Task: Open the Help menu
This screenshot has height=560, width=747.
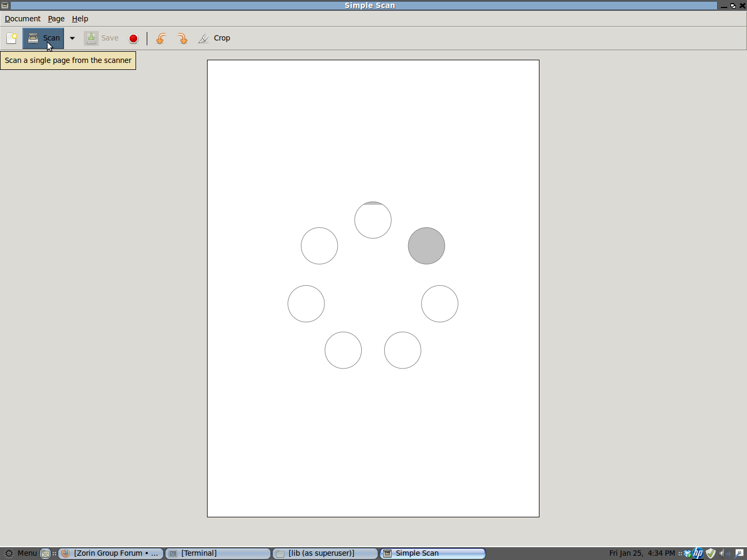Action: click(x=80, y=19)
